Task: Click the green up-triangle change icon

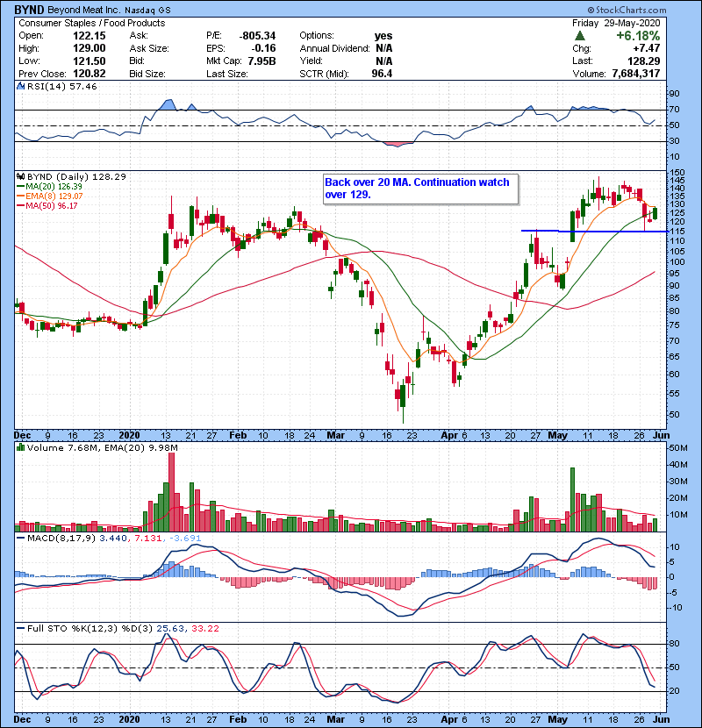Action: click(x=579, y=36)
